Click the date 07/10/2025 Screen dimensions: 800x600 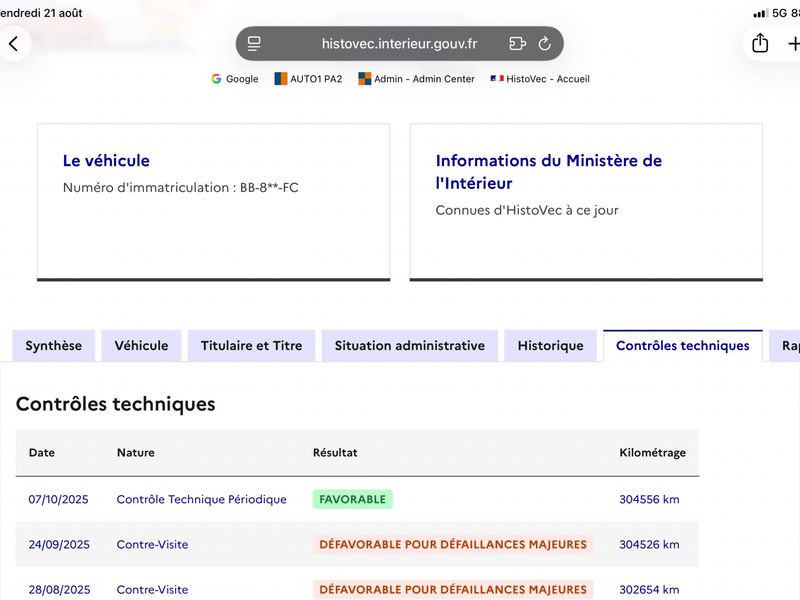point(58,499)
